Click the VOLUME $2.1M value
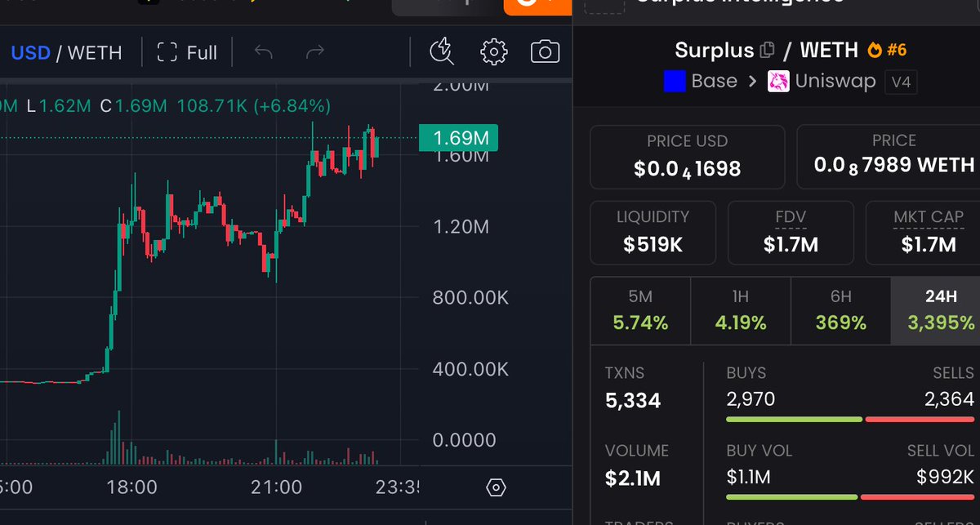Screen dimensions: 980x525 point(632,478)
